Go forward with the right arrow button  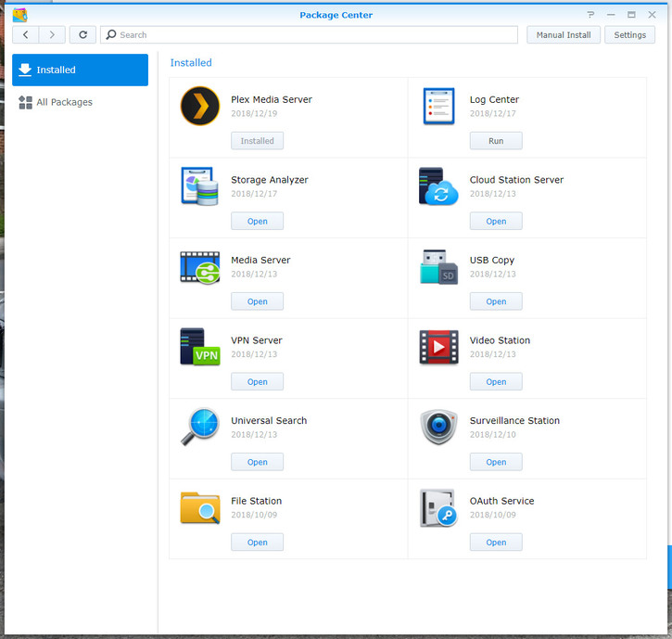52,34
